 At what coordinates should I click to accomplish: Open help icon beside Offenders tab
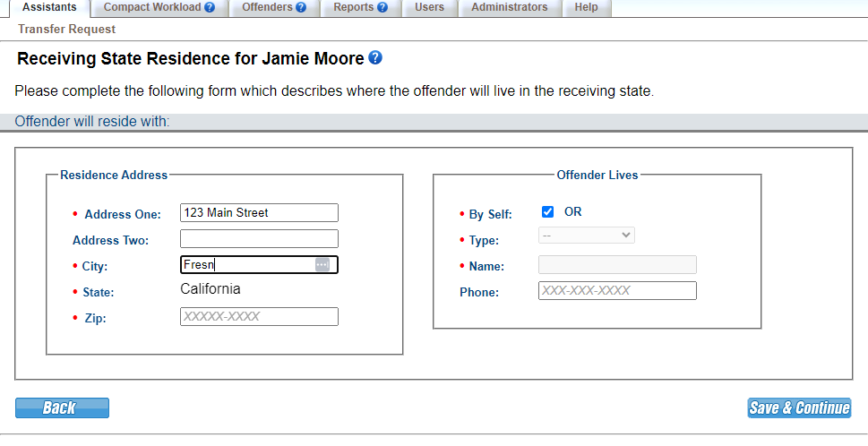pyautogui.click(x=301, y=7)
